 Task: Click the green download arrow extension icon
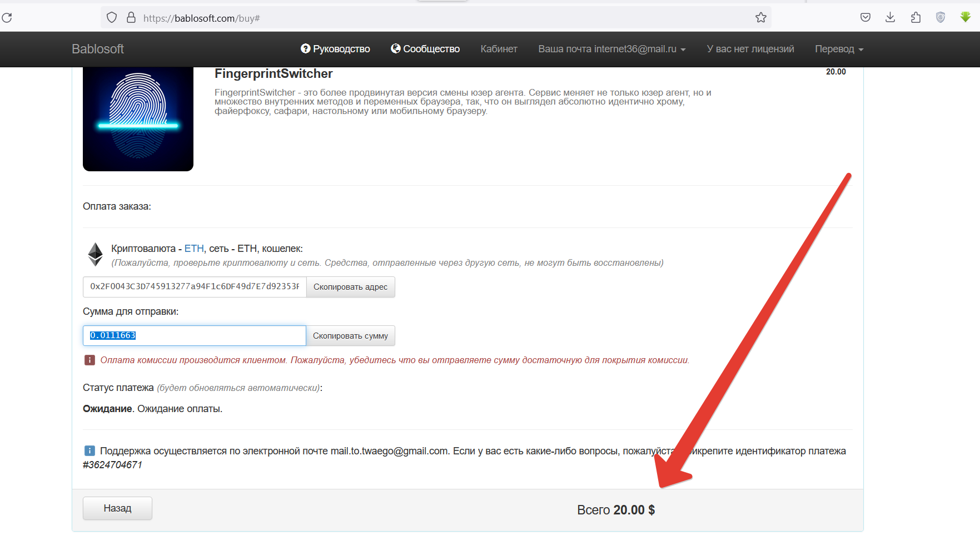pos(966,18)
